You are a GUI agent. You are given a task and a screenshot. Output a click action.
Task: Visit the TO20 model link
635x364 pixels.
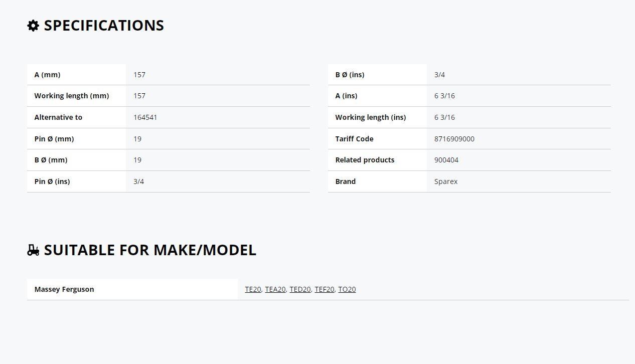347,289
